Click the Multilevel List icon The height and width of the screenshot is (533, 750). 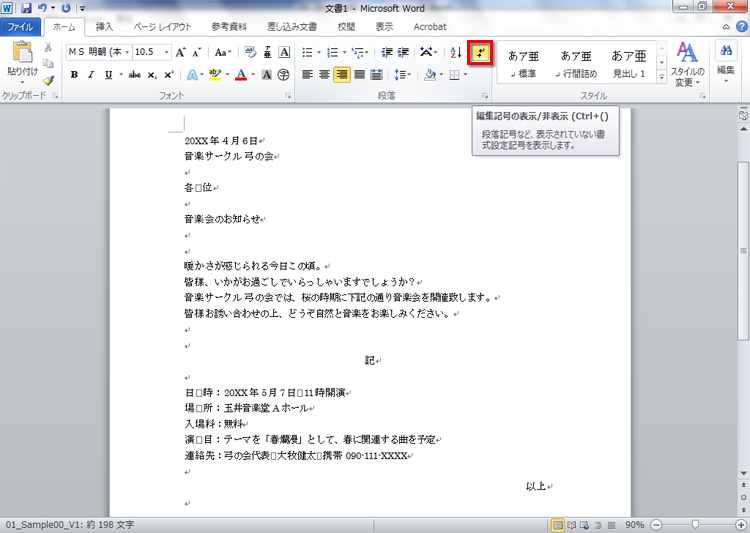(358, 52)
